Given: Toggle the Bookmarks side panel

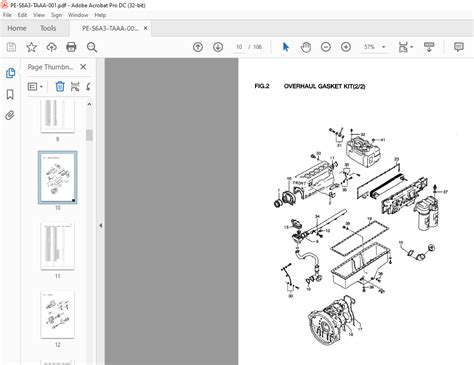Looking at the screenshot, I should [x=10, y=94].
